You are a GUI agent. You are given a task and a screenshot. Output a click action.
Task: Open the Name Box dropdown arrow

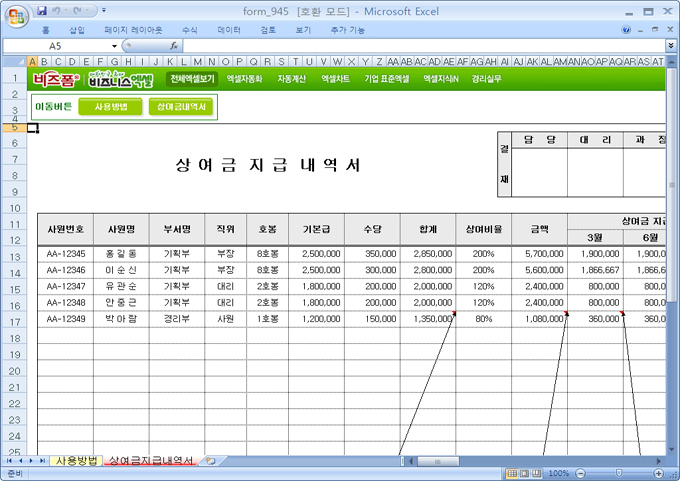tap(115, 46)
